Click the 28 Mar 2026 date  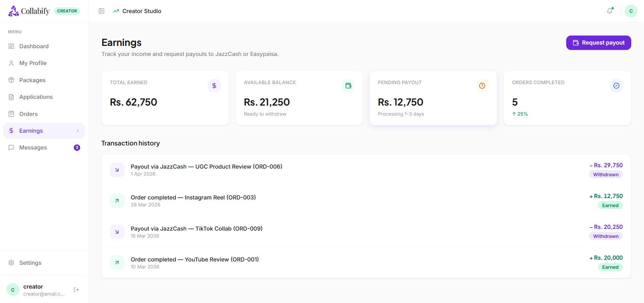click(146, 205)
